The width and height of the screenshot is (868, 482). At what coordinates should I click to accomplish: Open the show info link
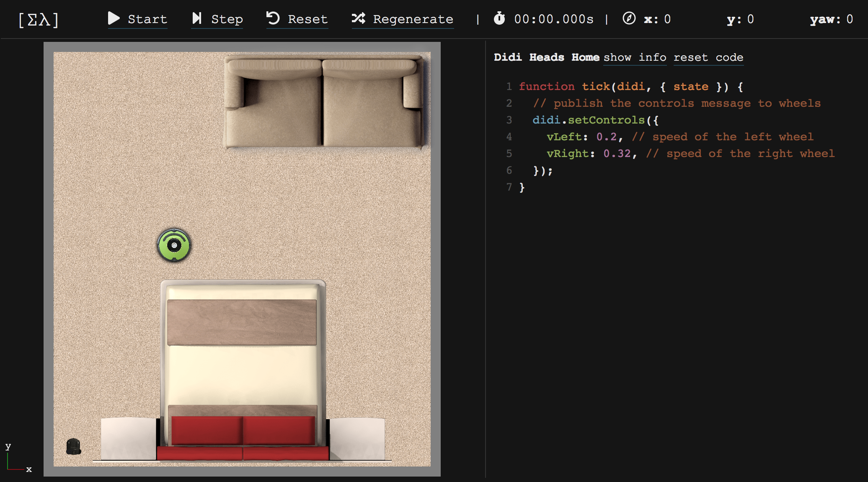click(x=635, y=57)
